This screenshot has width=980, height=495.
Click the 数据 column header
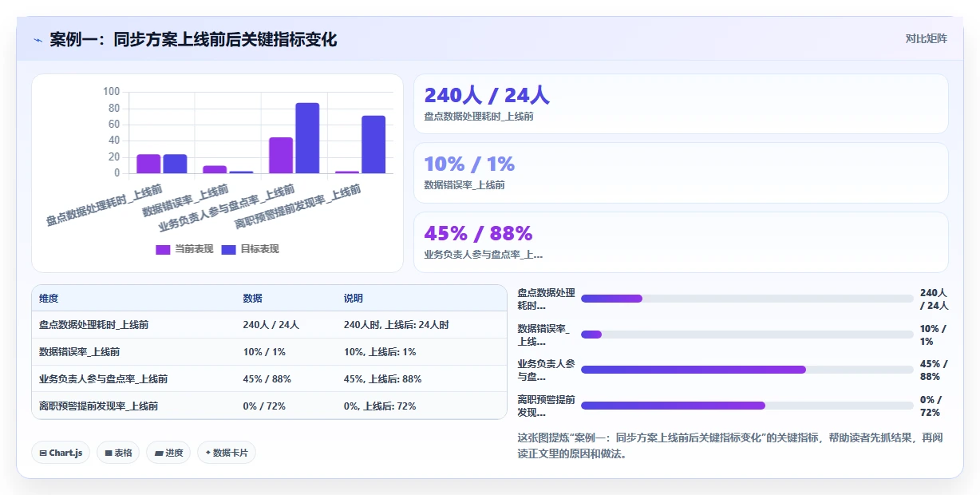253,299
